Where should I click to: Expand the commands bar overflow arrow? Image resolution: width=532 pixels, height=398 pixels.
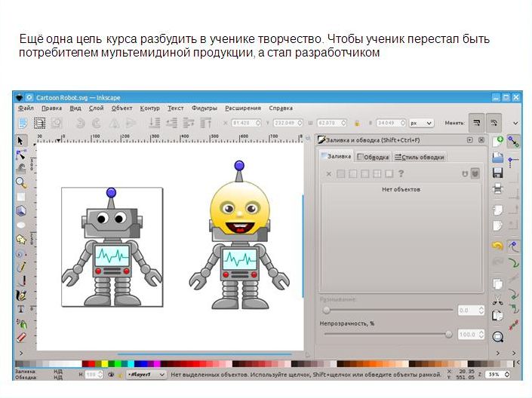(x=498, y=353)
